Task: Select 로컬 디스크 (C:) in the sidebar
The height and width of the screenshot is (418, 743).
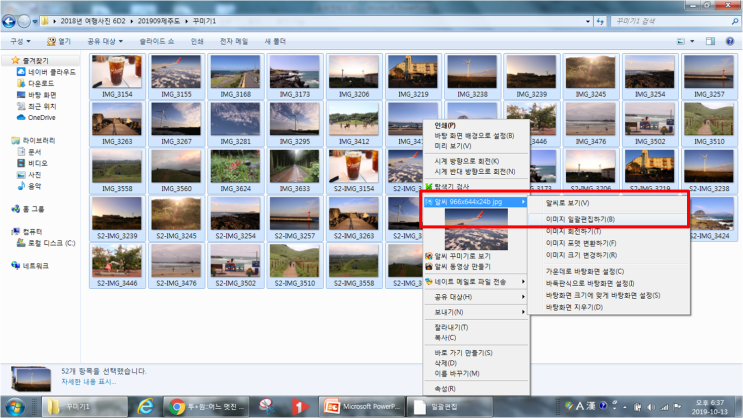Action: tap(46, 243)
